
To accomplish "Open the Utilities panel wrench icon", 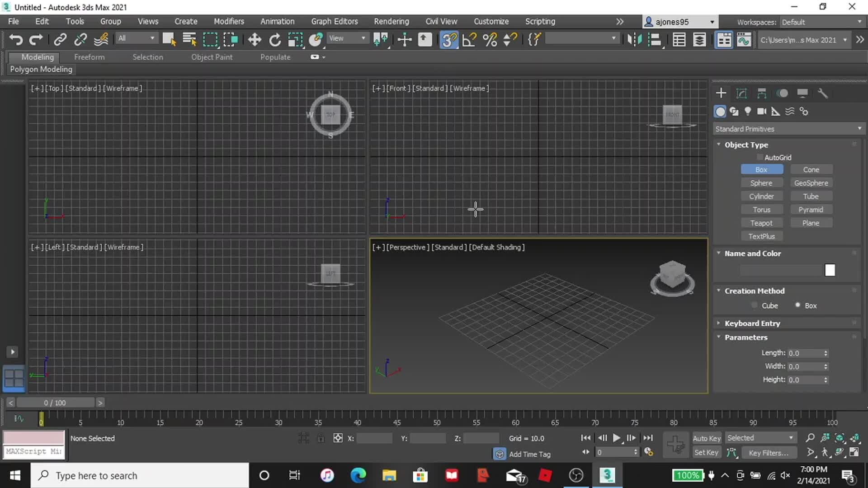I will click(823, 93).
